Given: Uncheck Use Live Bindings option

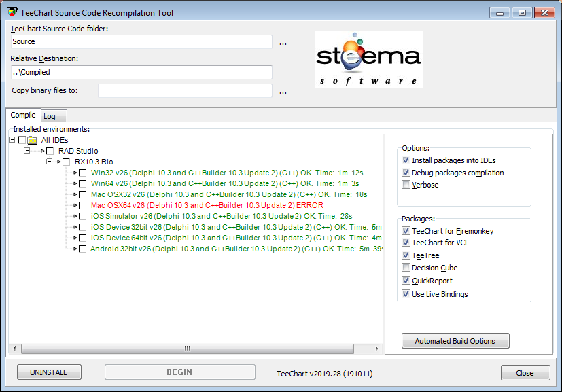Looking at the screenshot, I should click(406, 293).
